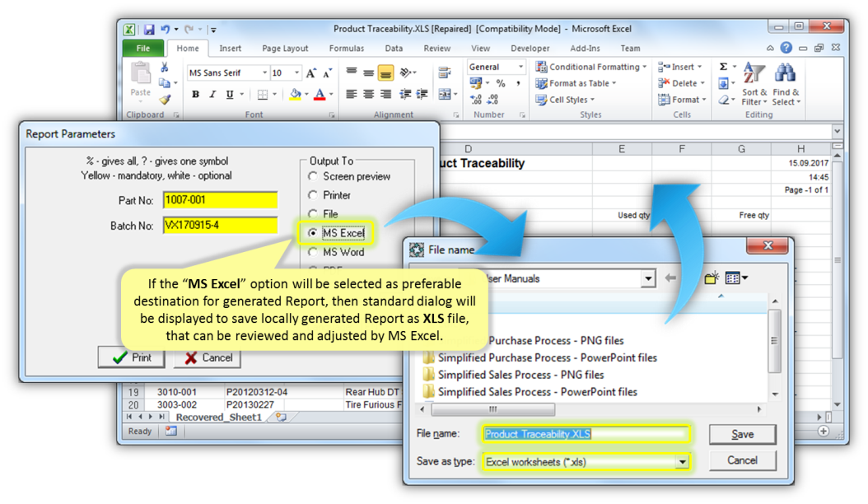The height and width of the screenshot is (504, 868).
Task: Open the folder location dropdown showing User Manuals
Action: [x=648, y=278]
